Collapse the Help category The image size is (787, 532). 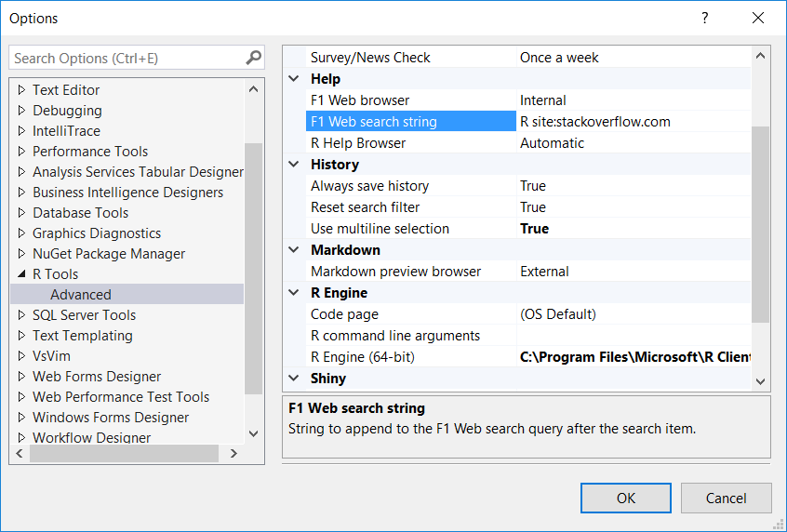[x=294, y=79]
